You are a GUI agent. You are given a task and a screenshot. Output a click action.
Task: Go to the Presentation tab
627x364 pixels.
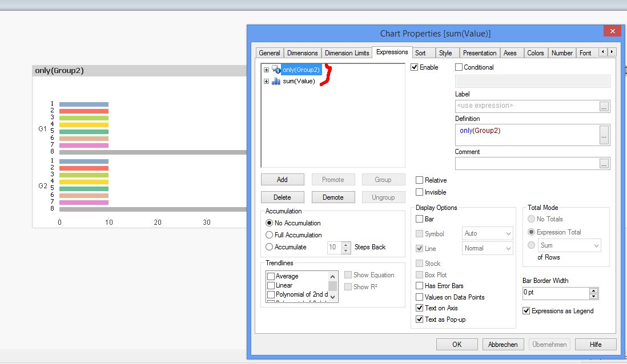point(480,53)
